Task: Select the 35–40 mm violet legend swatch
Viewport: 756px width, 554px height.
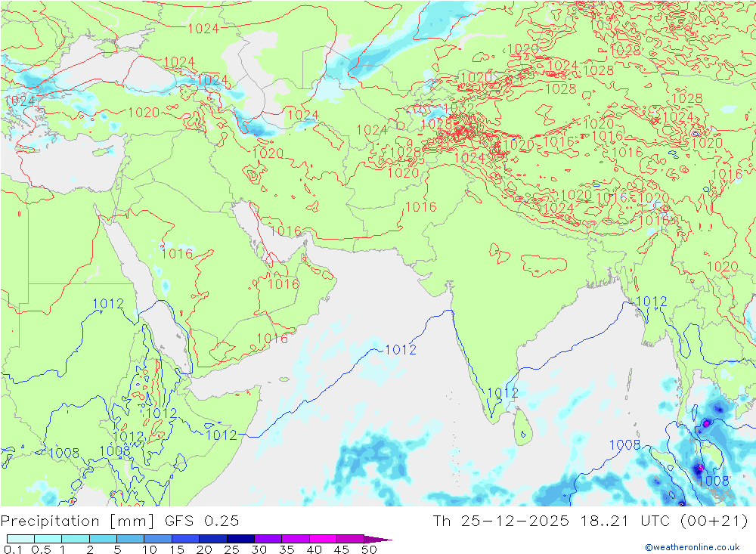Action: (295, 539)
